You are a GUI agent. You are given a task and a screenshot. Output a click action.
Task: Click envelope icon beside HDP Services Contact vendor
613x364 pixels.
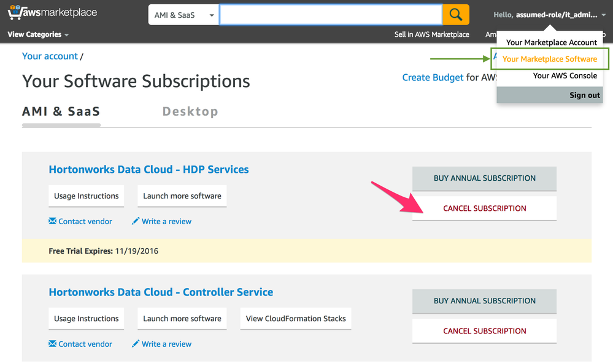pyautogui.click(x=53, y=221)
